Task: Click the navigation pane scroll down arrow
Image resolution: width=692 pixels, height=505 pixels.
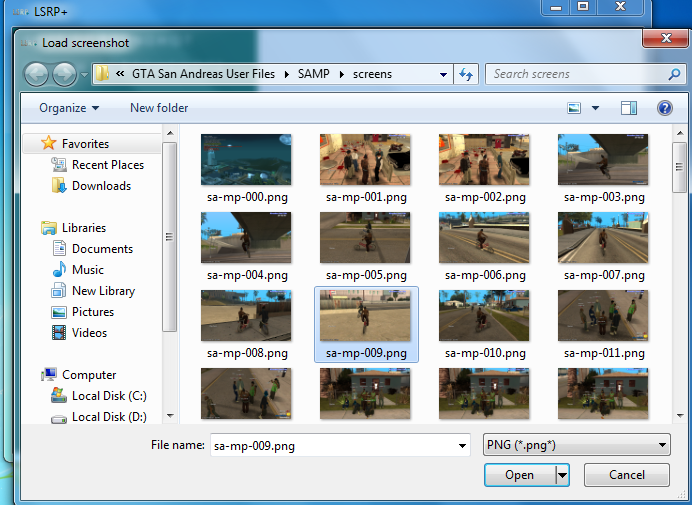Action: 170,415
